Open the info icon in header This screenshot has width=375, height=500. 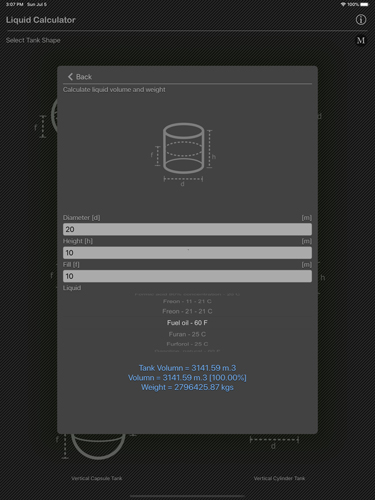(x=361, y=20)
